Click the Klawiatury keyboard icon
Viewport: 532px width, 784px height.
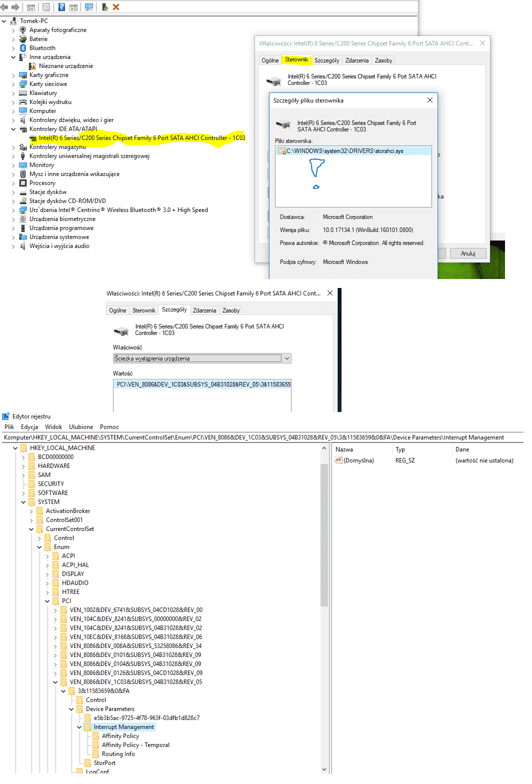(x=23, y=93)
